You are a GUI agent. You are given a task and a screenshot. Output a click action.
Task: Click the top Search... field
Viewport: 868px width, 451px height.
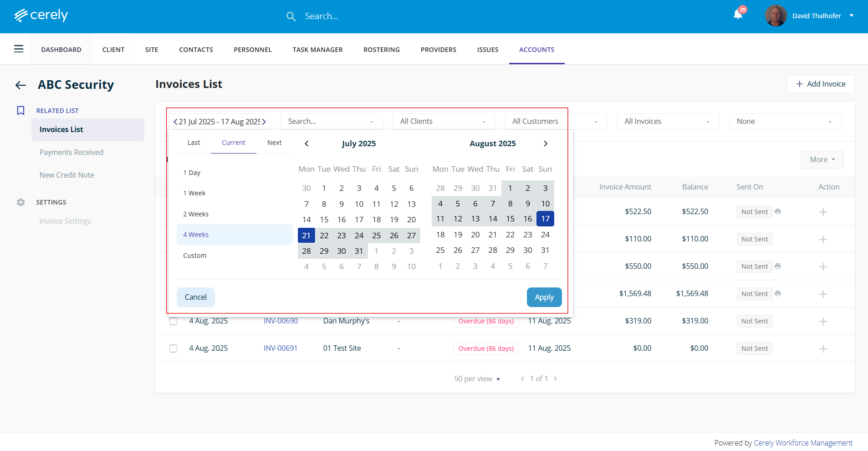point(322,16)
